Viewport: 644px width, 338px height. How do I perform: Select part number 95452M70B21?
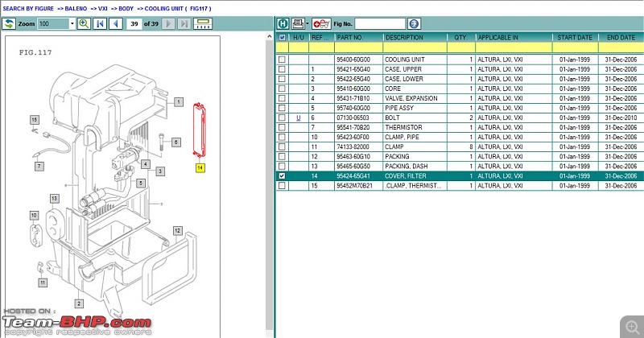coord(355,186)
